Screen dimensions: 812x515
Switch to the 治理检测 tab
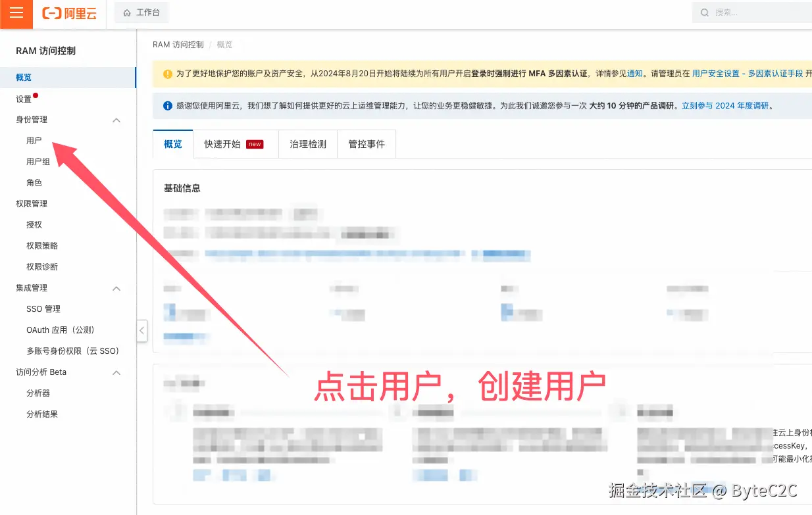pyautogui.click(x=308, y=144)
